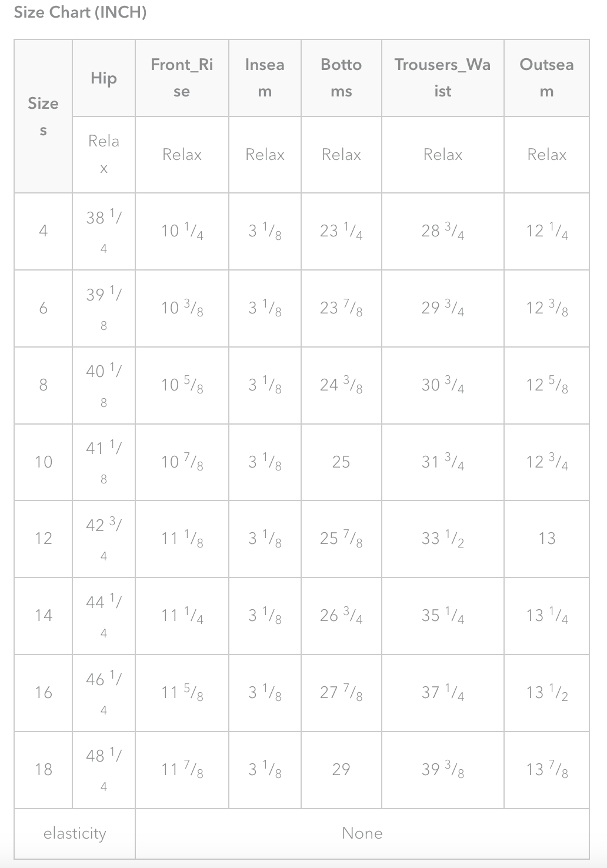Click the elasticity row label

click(75, 833)
